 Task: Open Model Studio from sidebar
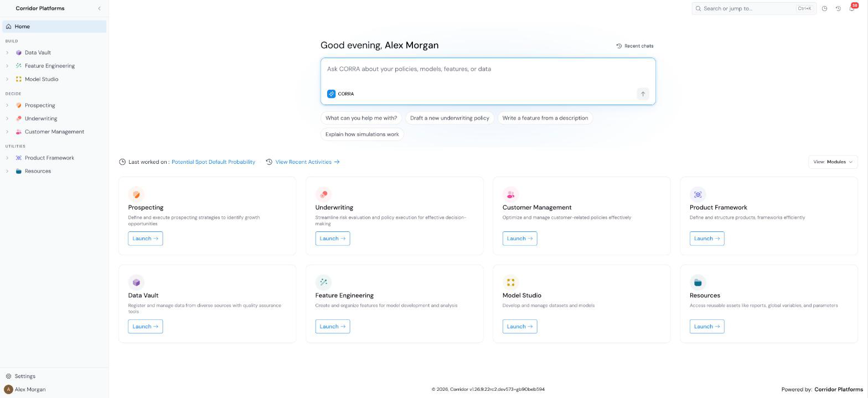(x=42, y=79)
